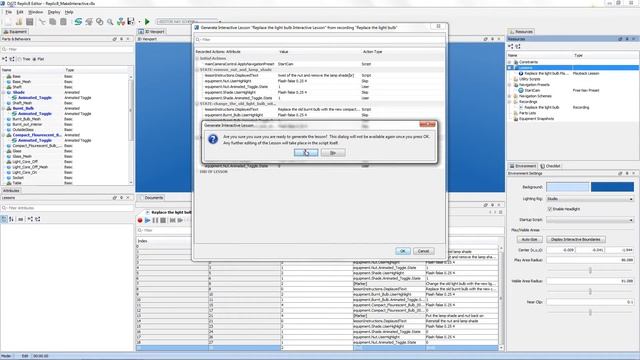Click the Paste icon in main toolbar
The image size is (640, 360).
pyautogui.click(x=63, y=22)
